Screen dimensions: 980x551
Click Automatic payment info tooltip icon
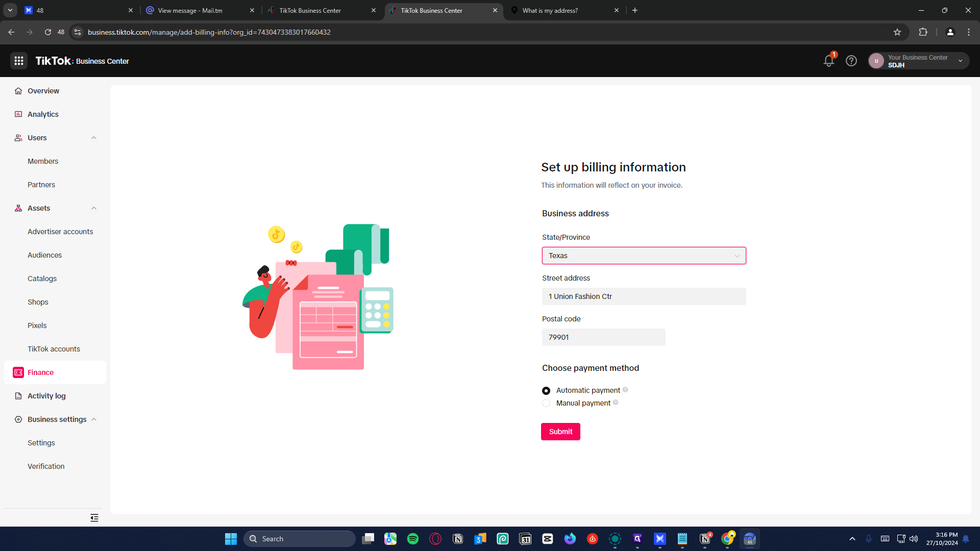pos(625,390)
